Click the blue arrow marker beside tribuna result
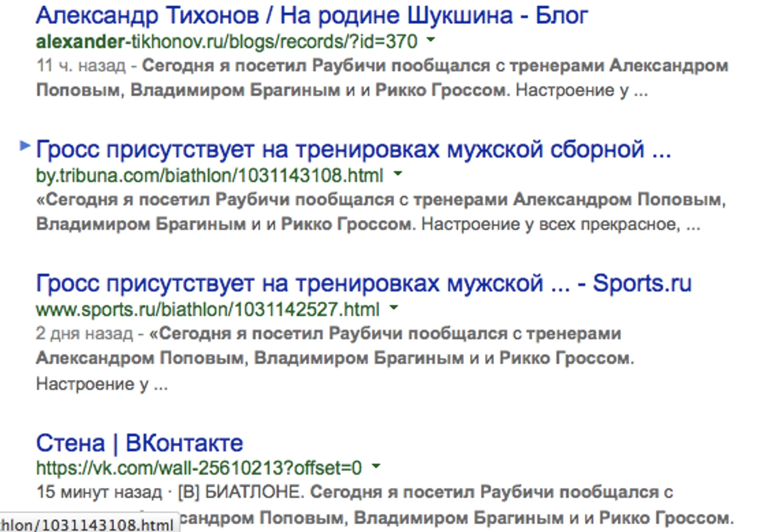This screenshot has height=532, width=768. tap(25, 146)
